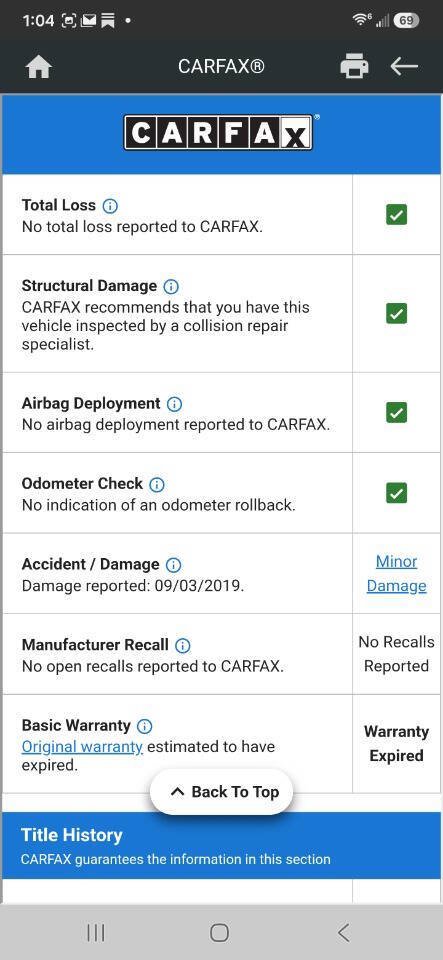Open the info icon next to Total Loss
The image size is (443, 960).
pos(110,206)
